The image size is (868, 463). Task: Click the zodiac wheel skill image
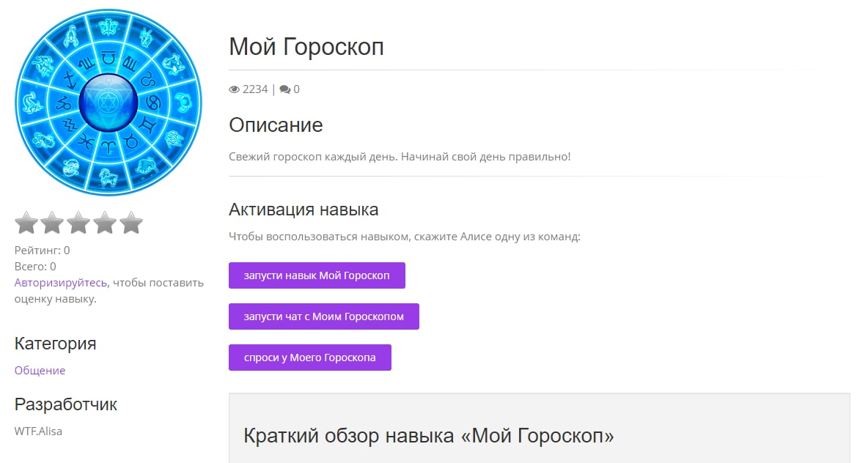(108, 103)
